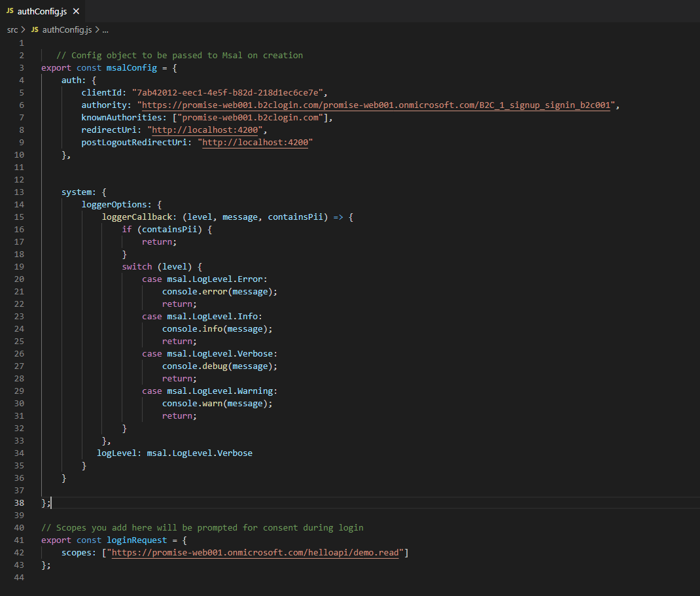The image size is (700, 596).
Task: Open the helloapi demo.read scope link
Action: [255, 552]
